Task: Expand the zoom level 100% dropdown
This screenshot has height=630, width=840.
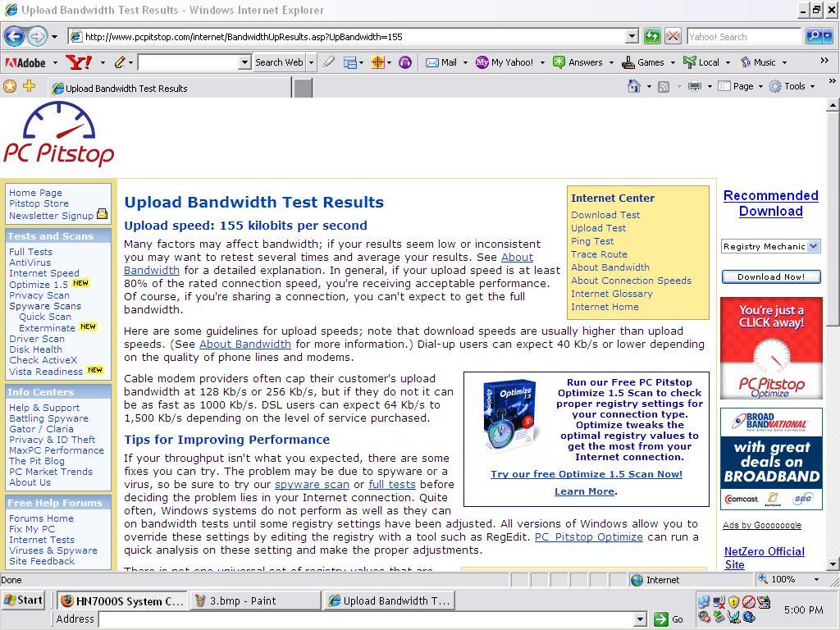Action: point(816,579)
